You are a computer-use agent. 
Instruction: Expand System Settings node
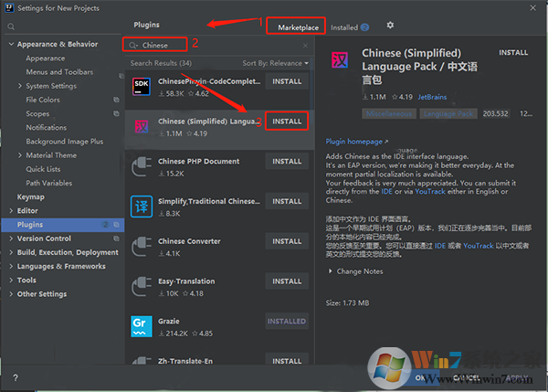(x=20, y=86)
